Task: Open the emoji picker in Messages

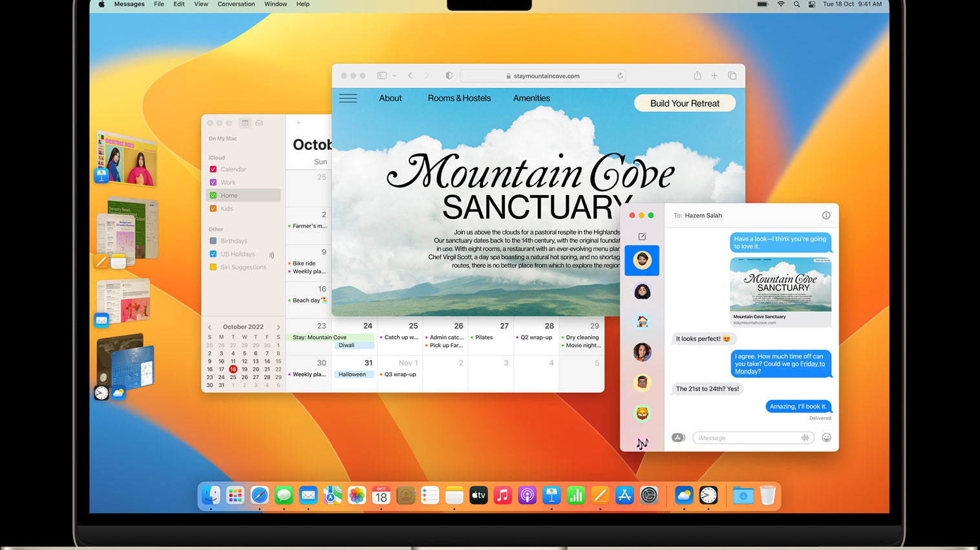Action: coord(826,438)
